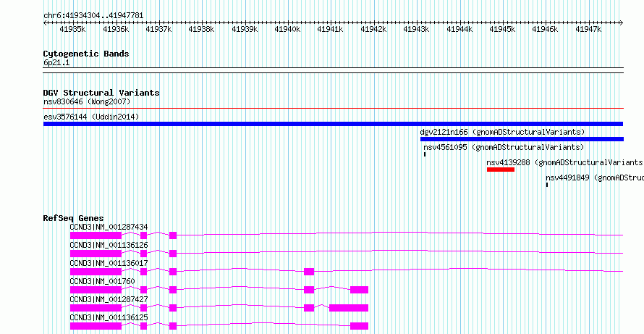
Task: Click the 41946k ruler position
Action: (546, 29)
